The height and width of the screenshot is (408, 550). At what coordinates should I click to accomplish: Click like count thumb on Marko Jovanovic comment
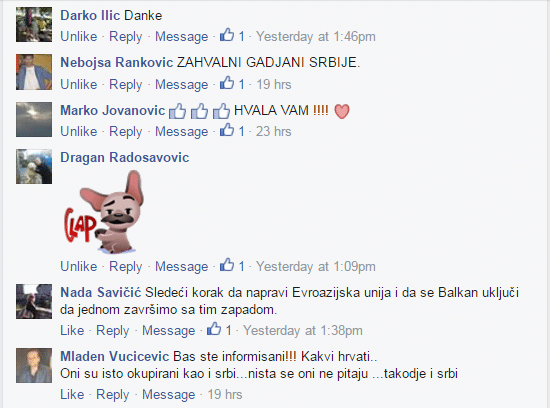(227, 130)
